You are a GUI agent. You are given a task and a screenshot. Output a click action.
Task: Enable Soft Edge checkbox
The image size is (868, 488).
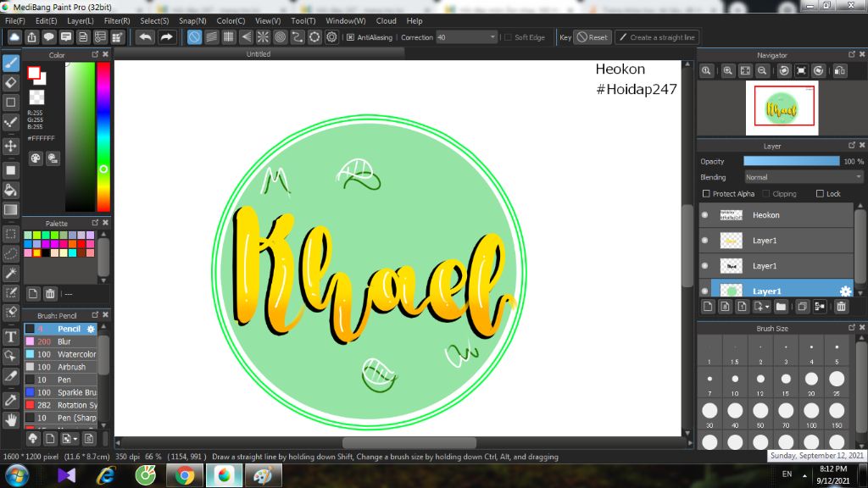[x=508, y=37]
